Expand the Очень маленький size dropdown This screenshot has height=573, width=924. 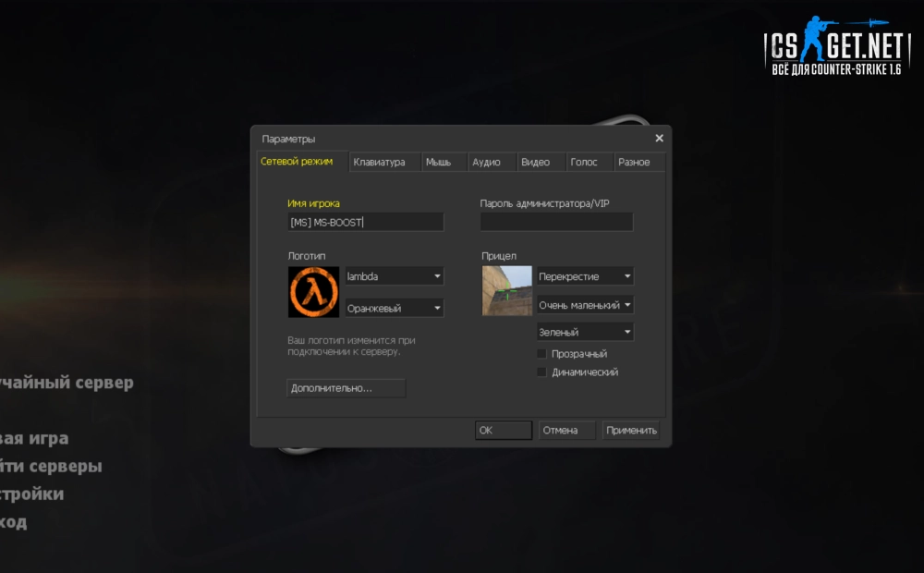pyautogui.click(x=585, y=305)
